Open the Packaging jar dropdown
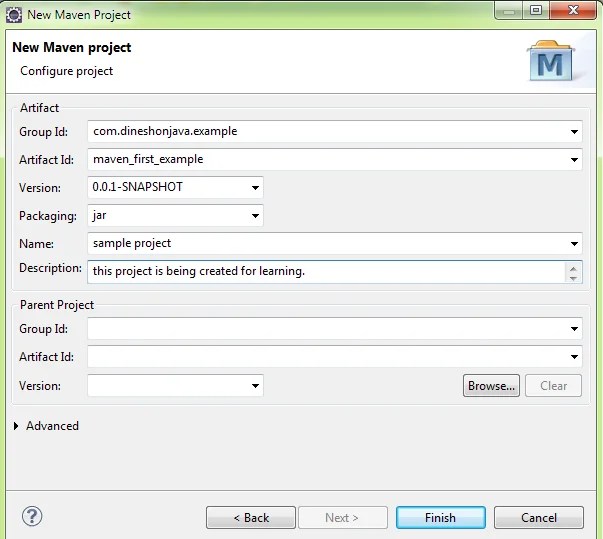This screenshot has width=603, height=539. (255, 216)
